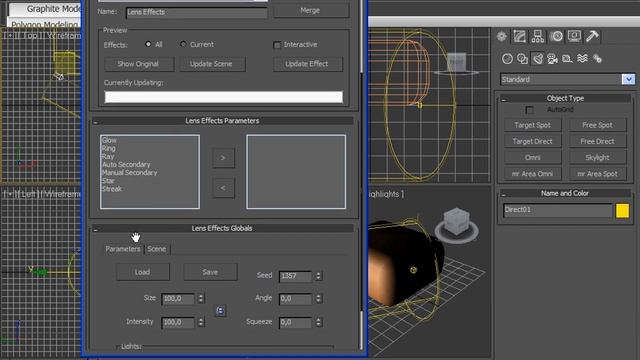
Task: Load lens effects settings
Action: pyautogui.click(x=143, y=272)
